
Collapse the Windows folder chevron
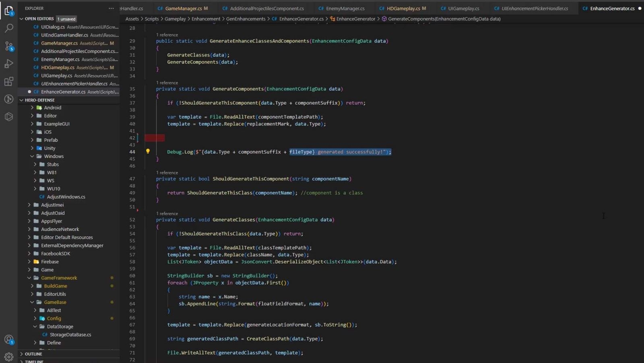pos(32,156)
